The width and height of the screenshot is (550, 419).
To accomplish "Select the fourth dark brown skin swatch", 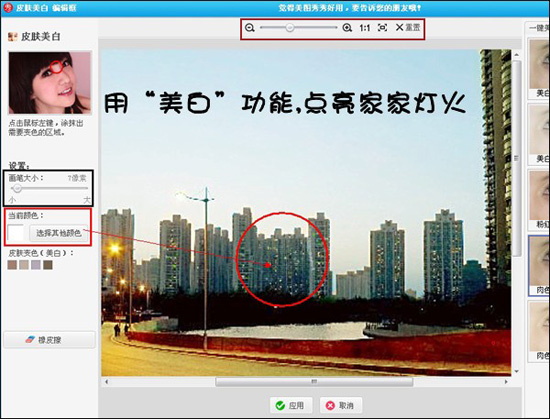I will click(x=48, y=265).
